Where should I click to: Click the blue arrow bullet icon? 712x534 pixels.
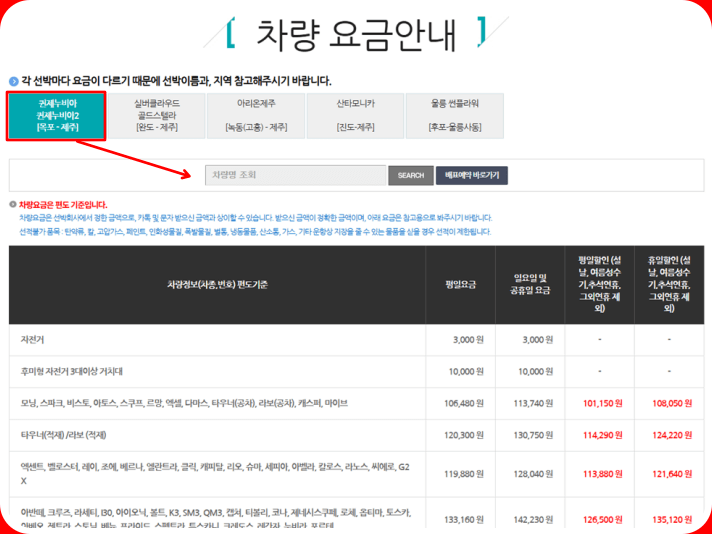(14, 82)
